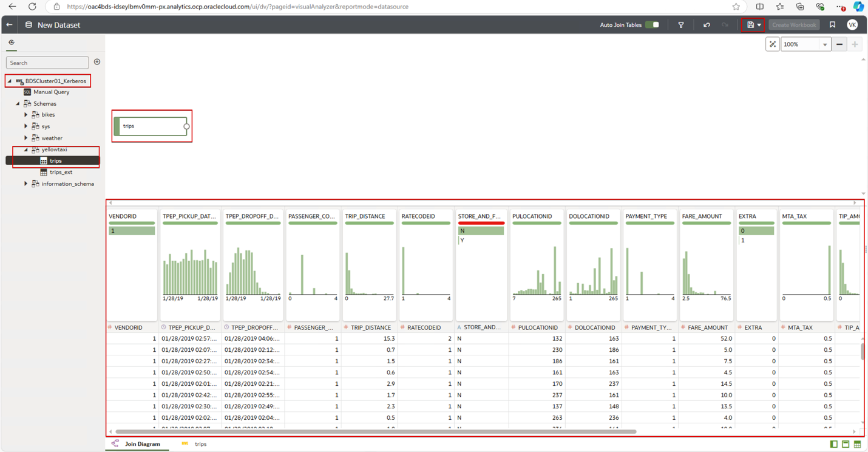
Task: Switch to the trips tab at bottom
Action: pyautogui.click(x=200, y=444)
